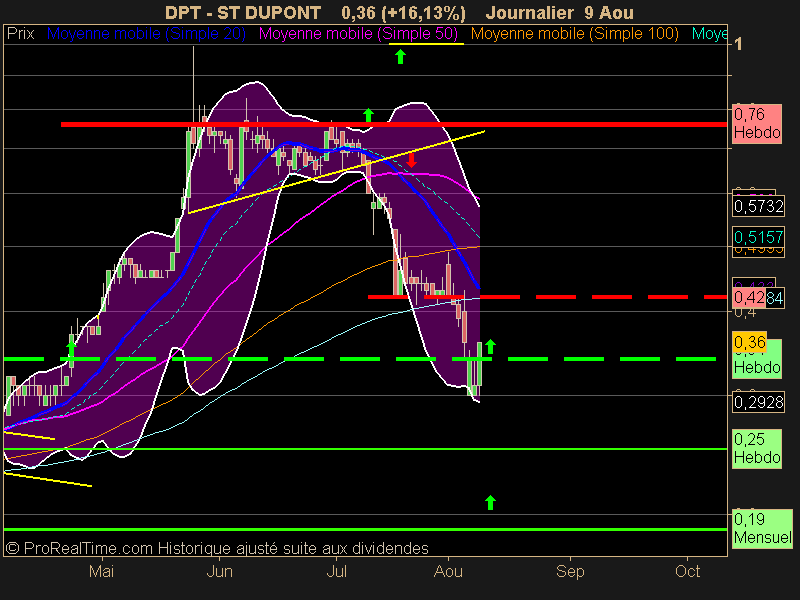This screenshot has height=600, width=800.
Task: Click the Moyenne mobile (Simple 20) legend
Action: coord(146,34)
